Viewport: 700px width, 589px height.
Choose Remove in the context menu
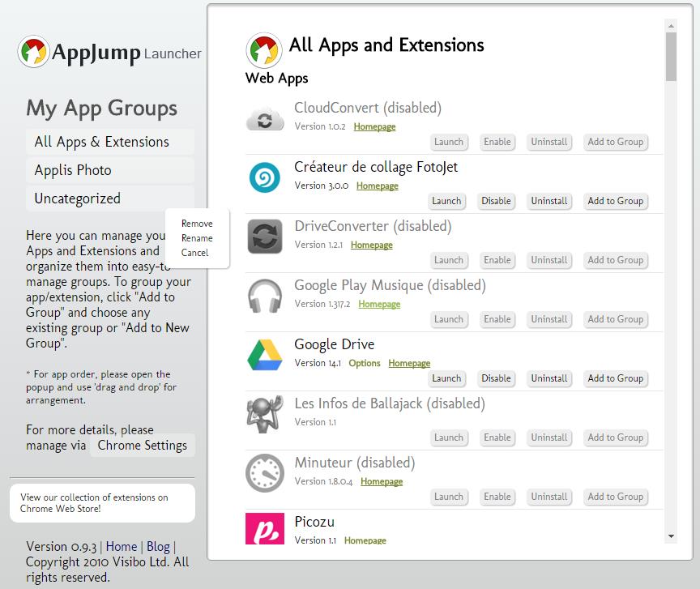(197, 224)
